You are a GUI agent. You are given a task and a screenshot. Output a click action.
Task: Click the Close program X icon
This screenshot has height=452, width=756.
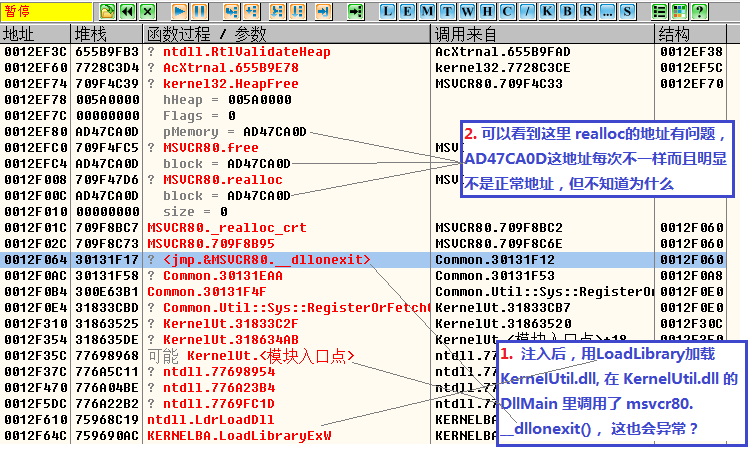(x=148, y=11)
